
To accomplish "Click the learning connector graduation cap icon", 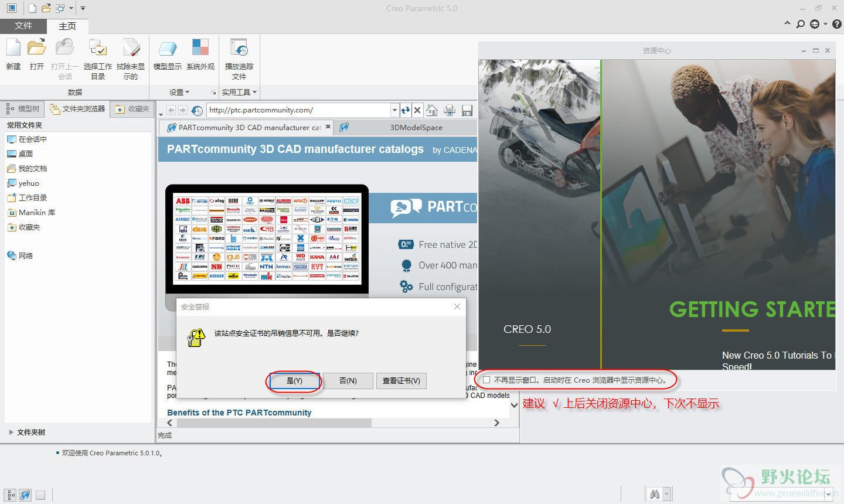I will tap(815, 24).
